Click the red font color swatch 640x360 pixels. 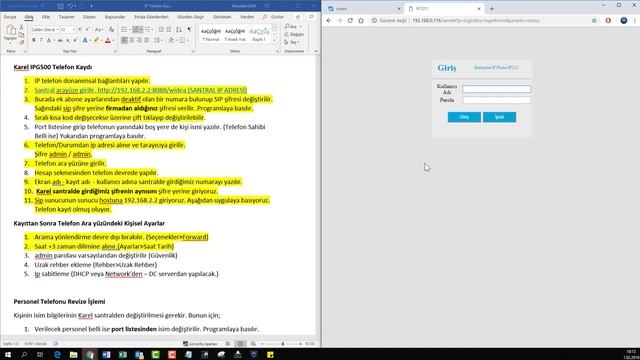(x=108, y=40)
